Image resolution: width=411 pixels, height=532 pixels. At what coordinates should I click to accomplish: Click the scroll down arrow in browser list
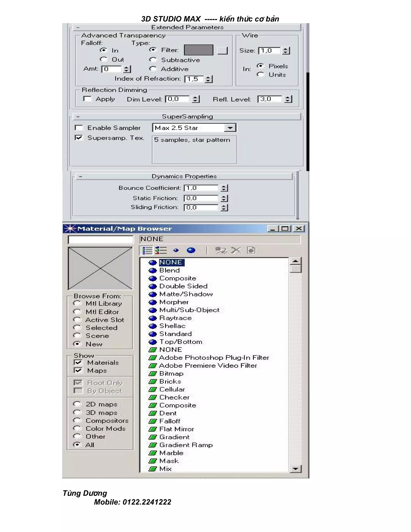click(x=296, y=469)
